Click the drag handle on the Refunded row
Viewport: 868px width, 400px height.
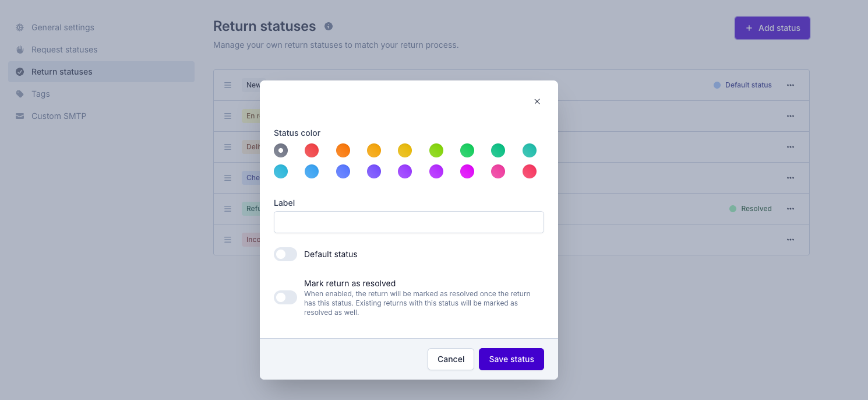228,209
